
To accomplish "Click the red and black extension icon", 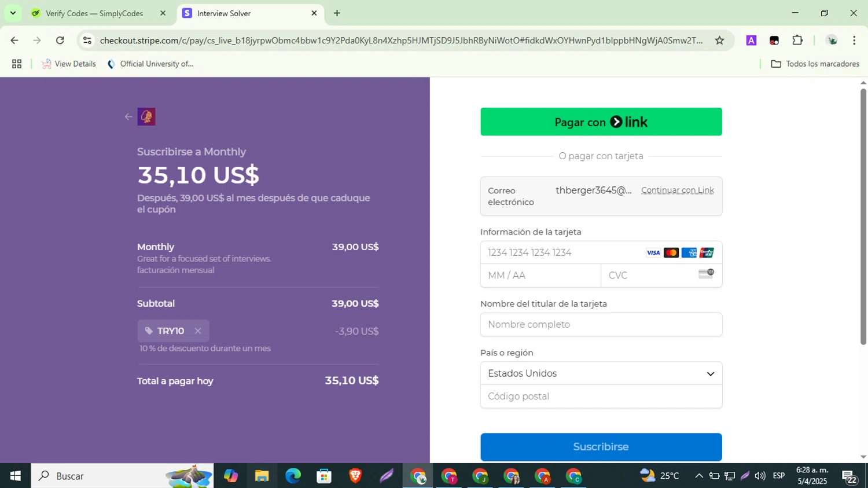I will (x=774, y=41).
